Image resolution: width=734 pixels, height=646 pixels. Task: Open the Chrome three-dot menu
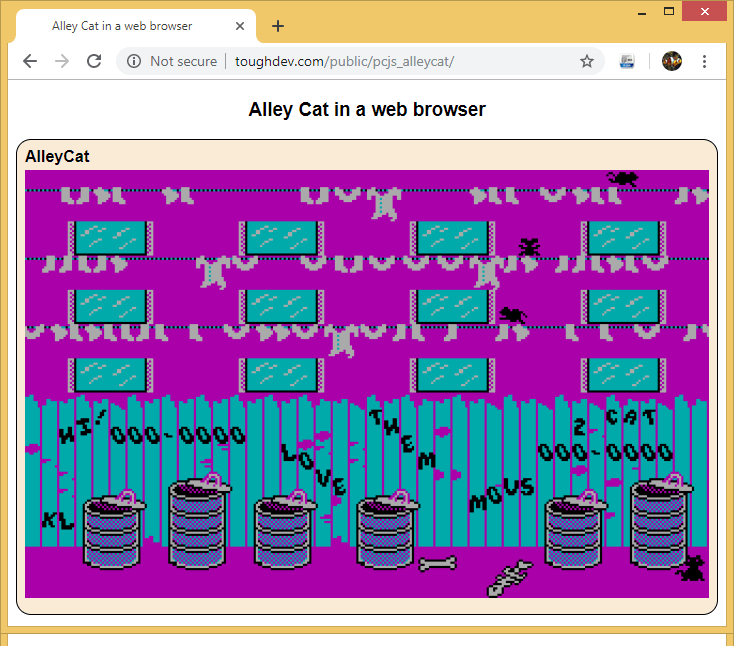(704, 61)
